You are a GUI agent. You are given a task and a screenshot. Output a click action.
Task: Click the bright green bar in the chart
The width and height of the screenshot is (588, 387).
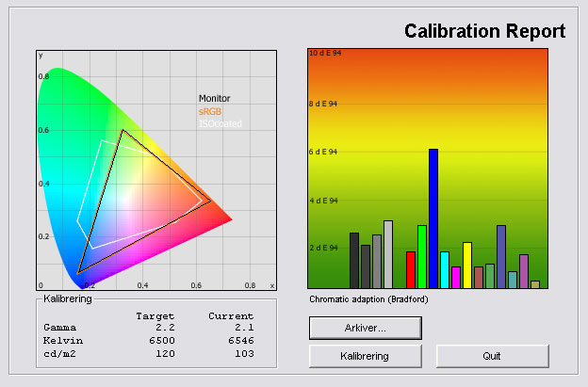422,256
